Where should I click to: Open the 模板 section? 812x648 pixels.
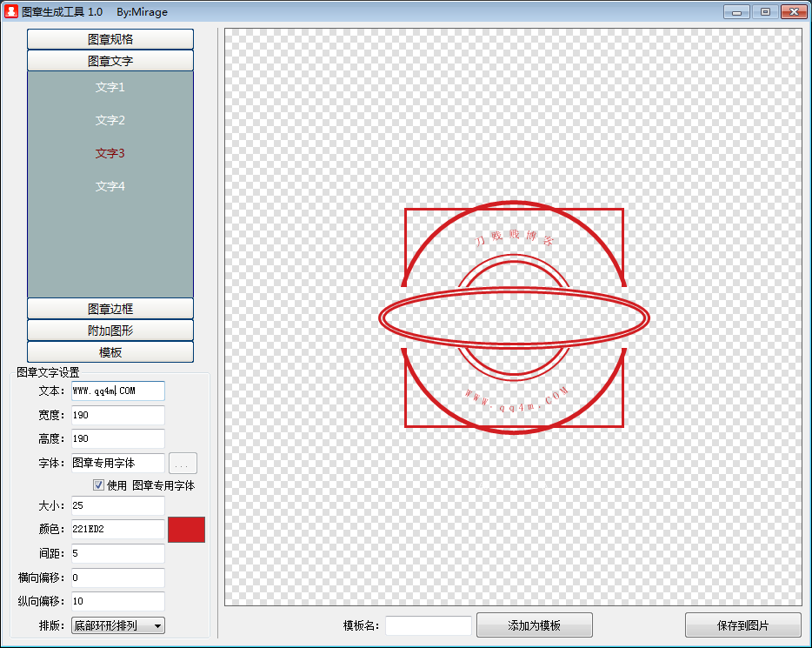point(110,352)
